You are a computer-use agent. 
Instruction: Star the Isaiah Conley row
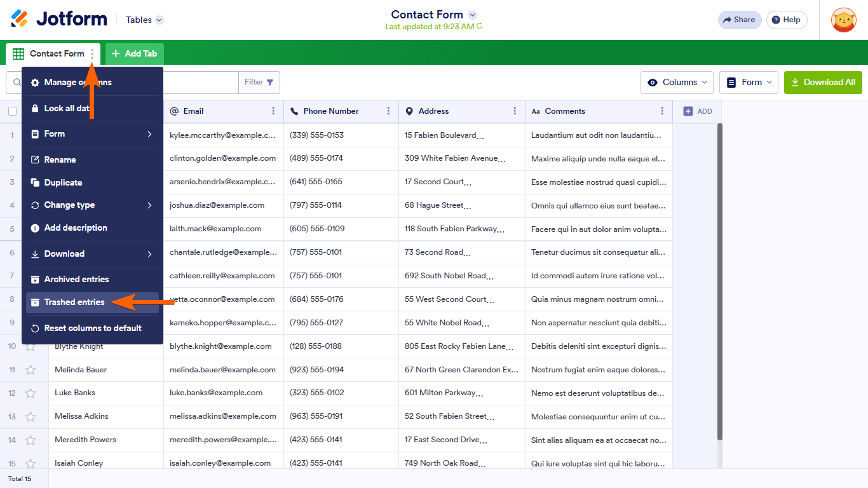[x=31, y=463]
